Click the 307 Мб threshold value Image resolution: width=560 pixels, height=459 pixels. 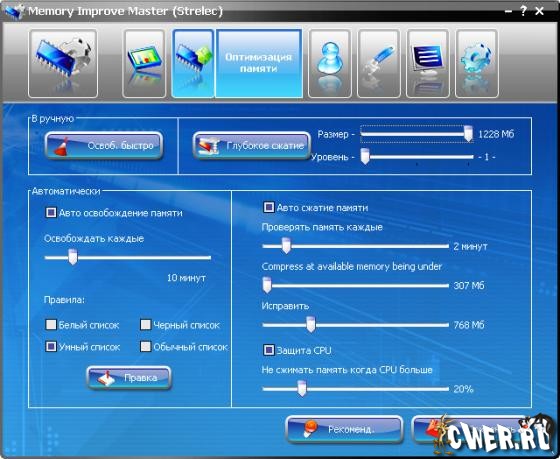469,285
